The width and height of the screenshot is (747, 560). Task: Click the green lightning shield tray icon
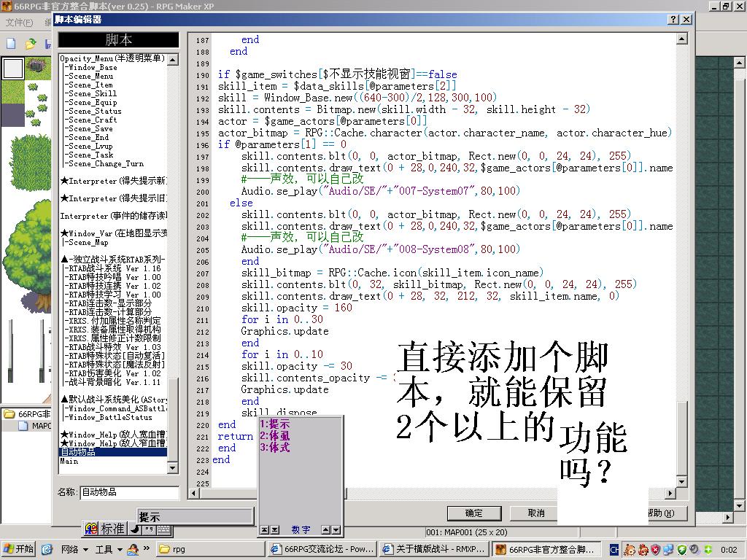click(x=682, y=550)
